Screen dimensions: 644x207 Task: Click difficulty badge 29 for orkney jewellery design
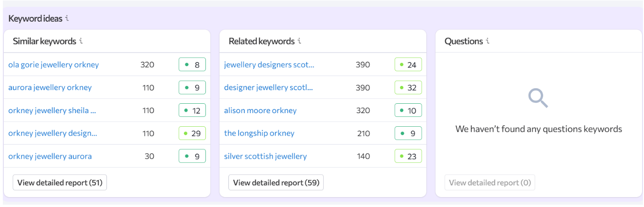tap(192, 133)
